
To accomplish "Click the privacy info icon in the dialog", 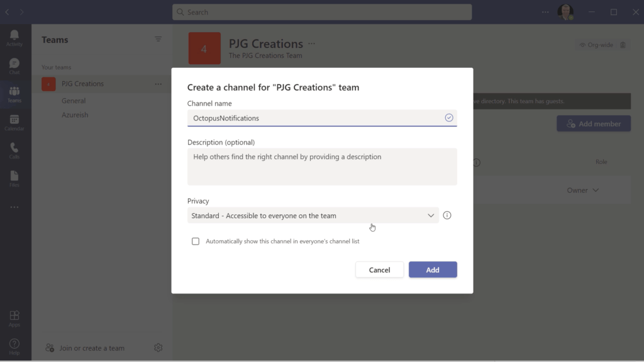I will (x=447, y=215).
